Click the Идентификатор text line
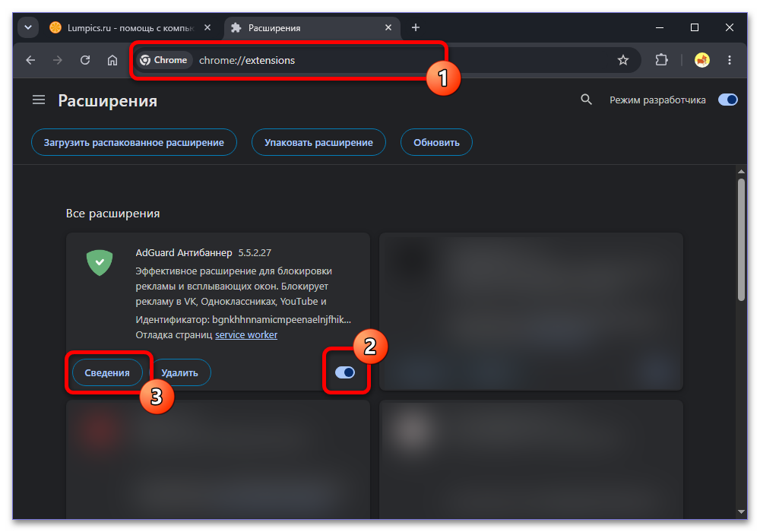The image size is (760, 532). coord(243,319)
